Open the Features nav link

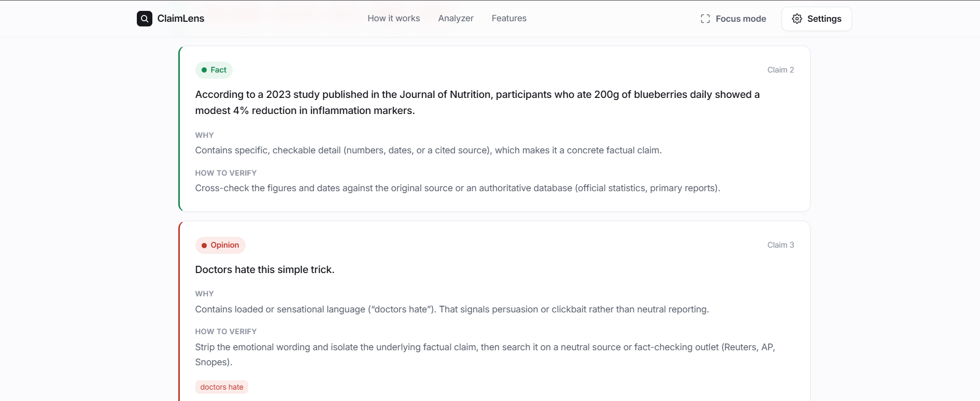[509, 18]
